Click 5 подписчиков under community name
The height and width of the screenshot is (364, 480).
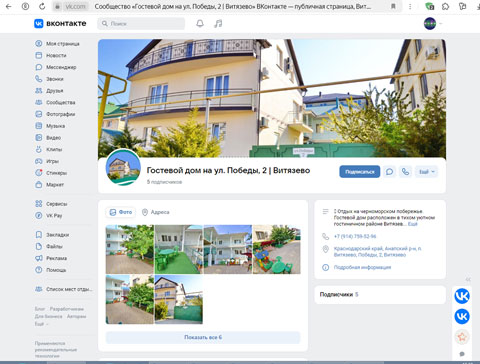click(x=164, y=182)
